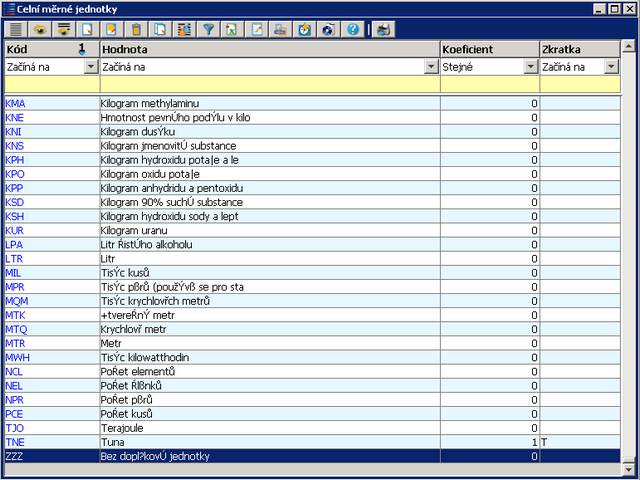The image size is (640, 480).
Task: Open the Kód filter condition dropdown
Action: tap(91, 67)
